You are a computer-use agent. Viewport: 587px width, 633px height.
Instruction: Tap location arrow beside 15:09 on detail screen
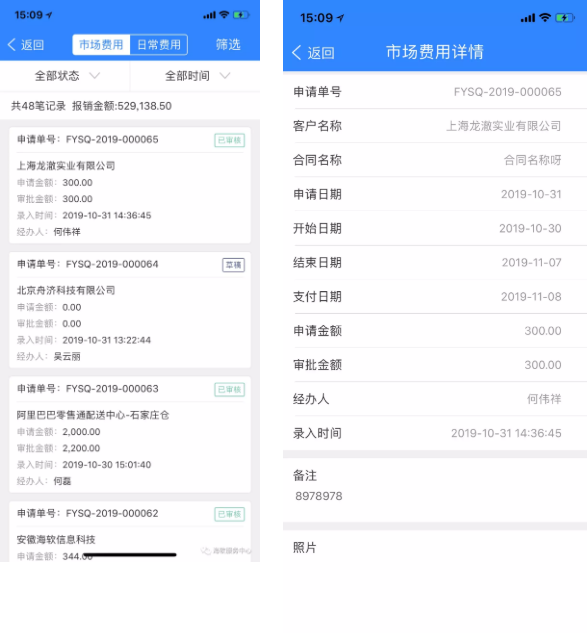click(341, 18)
